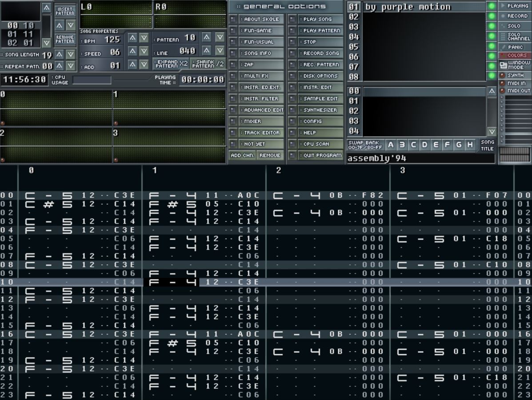The width and height of the screenshot is (532, 400).
Task: Click the song title field 'assembly'94'
Action: point(420,158)
